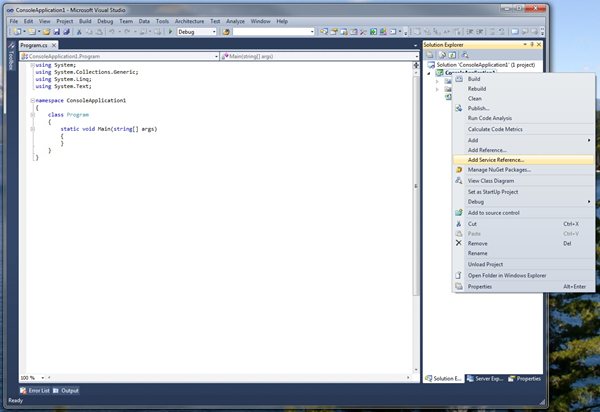
Task: Open the find combo box dropdown in toolbar
Action: pos(312,32)
